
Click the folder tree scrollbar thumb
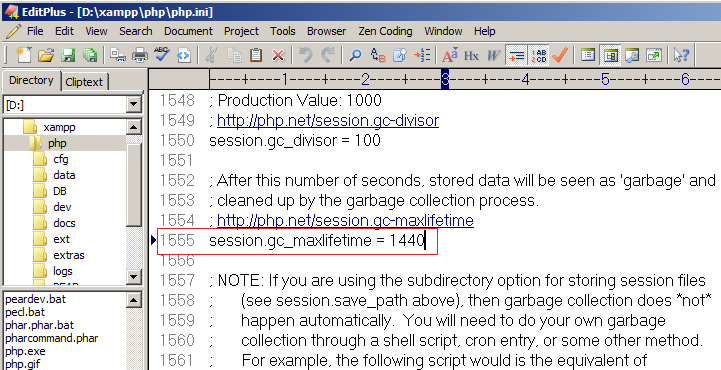134,185
